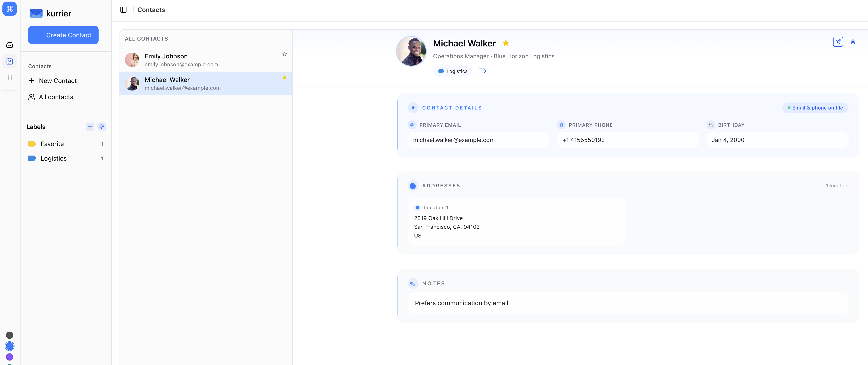Filter by the Logistics label

[x=54, y=158]
